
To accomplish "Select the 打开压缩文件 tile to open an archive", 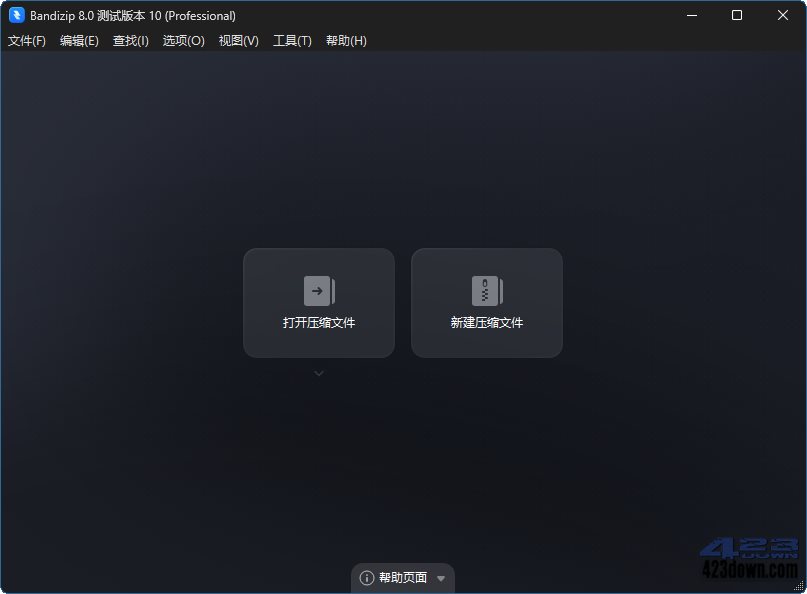I will tap(318, 302).
